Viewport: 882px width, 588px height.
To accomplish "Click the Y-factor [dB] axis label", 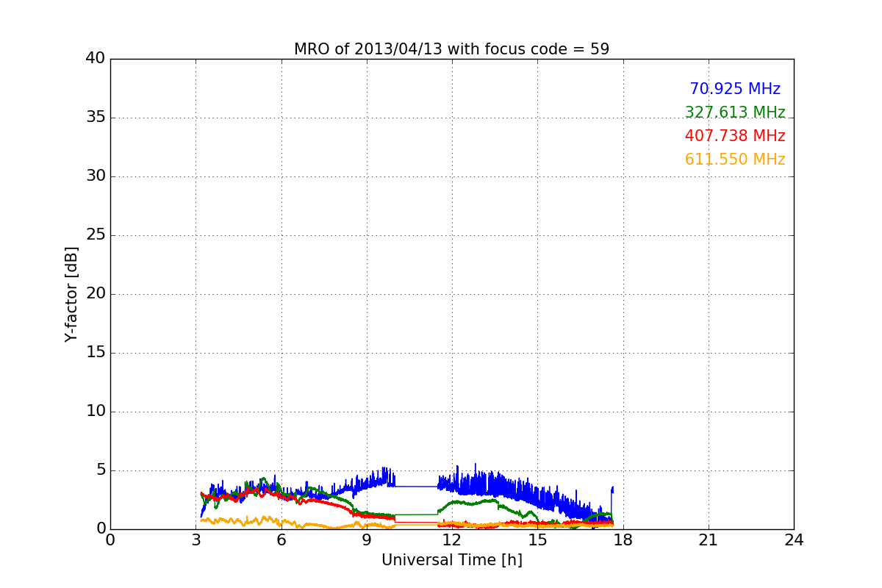I will click(71, 294).
